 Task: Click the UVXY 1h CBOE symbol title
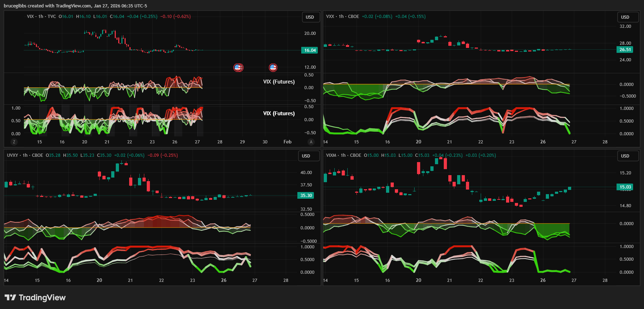click(x=25, y=155)
